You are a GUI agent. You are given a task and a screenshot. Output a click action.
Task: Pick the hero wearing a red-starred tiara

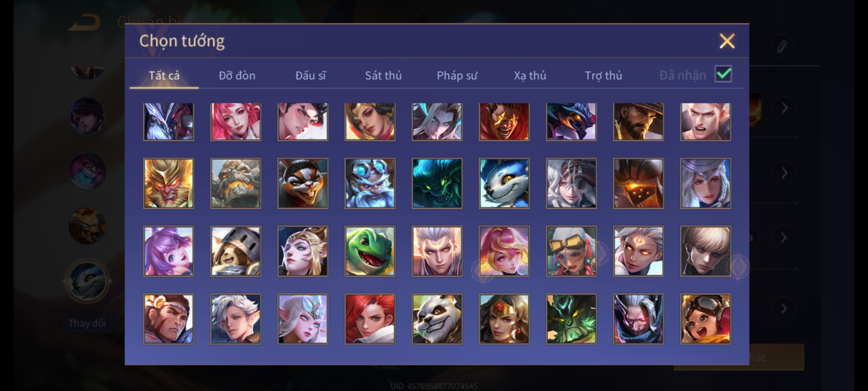(504, 319)
